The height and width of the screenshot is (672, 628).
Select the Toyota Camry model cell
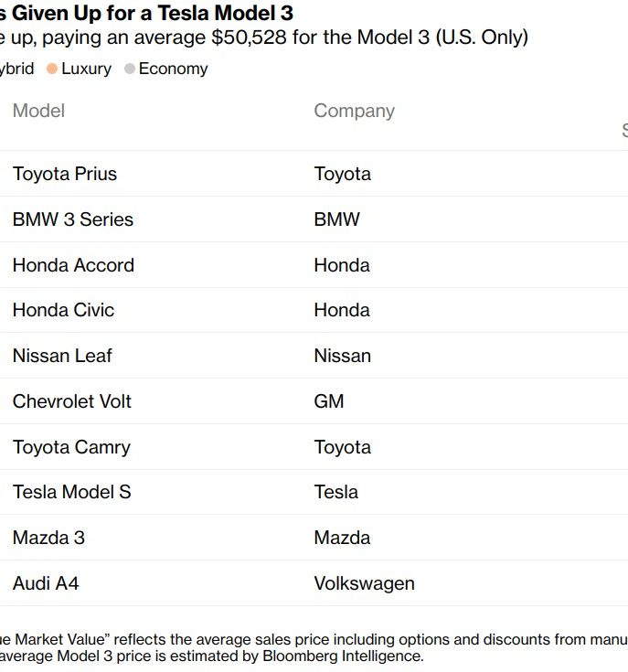pos(71,447)
